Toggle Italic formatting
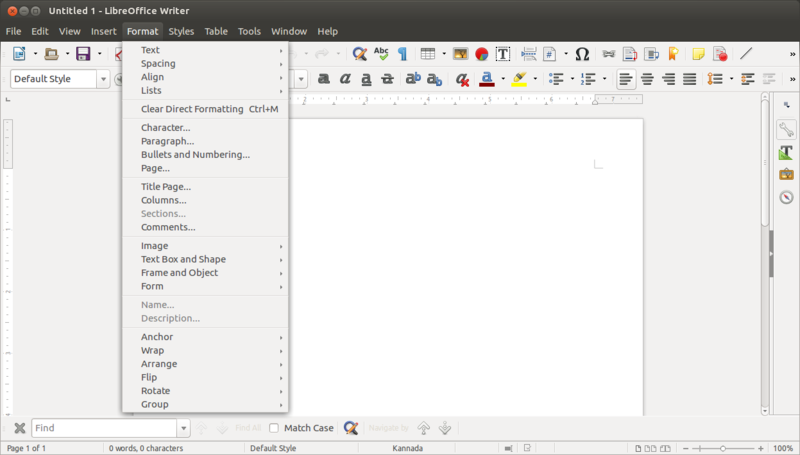Image resolution: width=800 pixels, height=455 pixels. coord(345,79)
